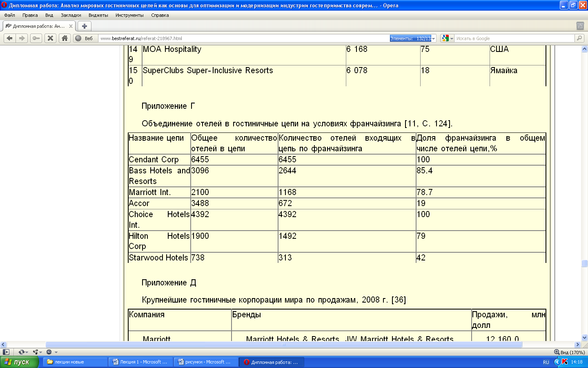Click the пуск Start button
The image size is (588, 368).
pos(19,362)
